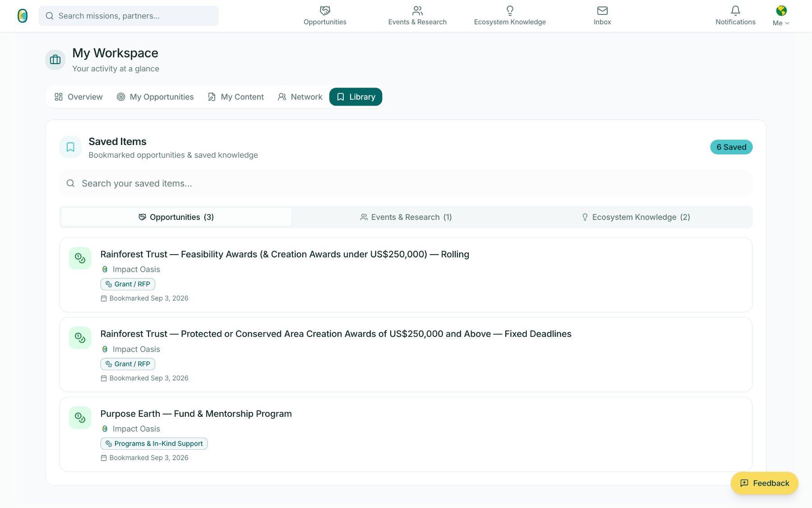Switch to the Network tab
812x508 pixels.
[300, 97]
